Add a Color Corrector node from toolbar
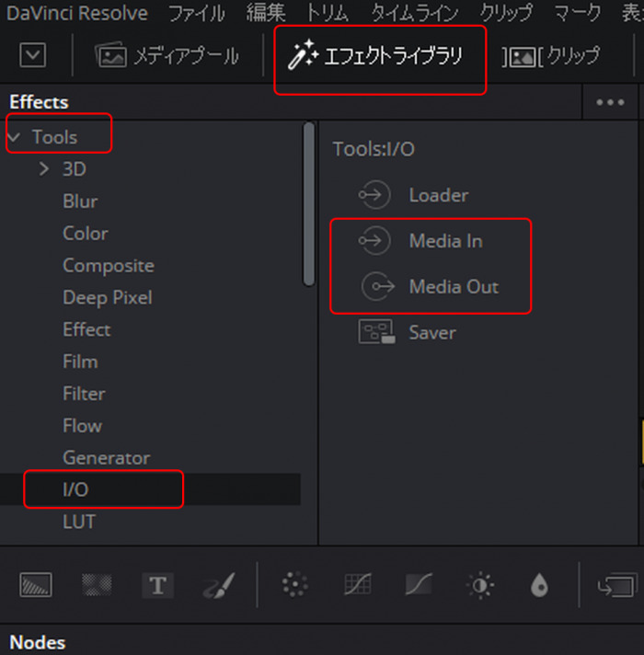The image size is (644, 655). pos(294,584)
